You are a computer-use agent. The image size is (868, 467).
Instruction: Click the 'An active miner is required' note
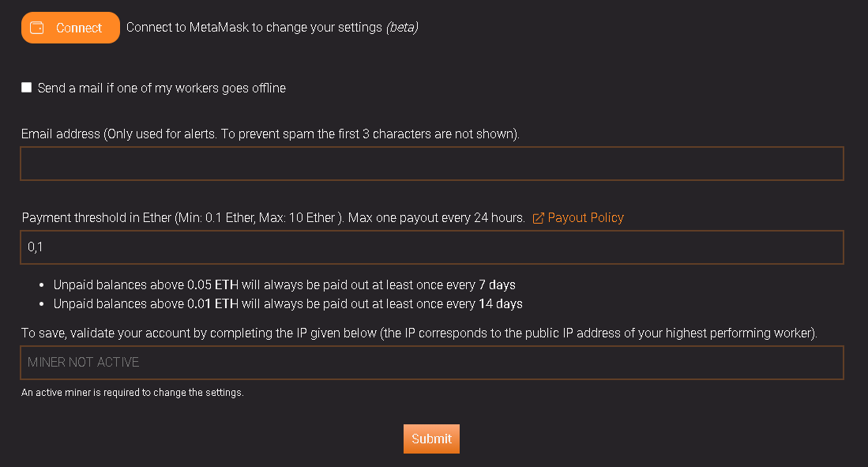tap(133, 393)
